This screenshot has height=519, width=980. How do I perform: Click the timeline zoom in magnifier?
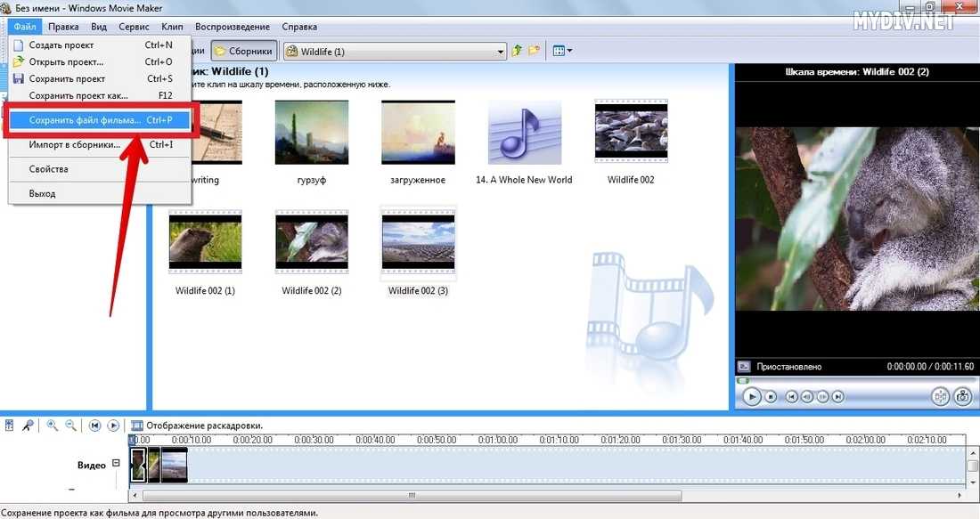(x=53, y=426)
